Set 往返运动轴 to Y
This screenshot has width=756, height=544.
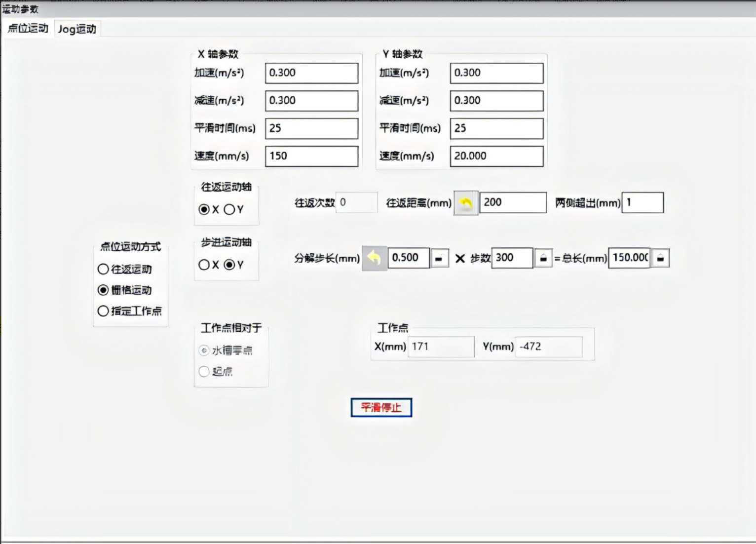coord(229,209)
